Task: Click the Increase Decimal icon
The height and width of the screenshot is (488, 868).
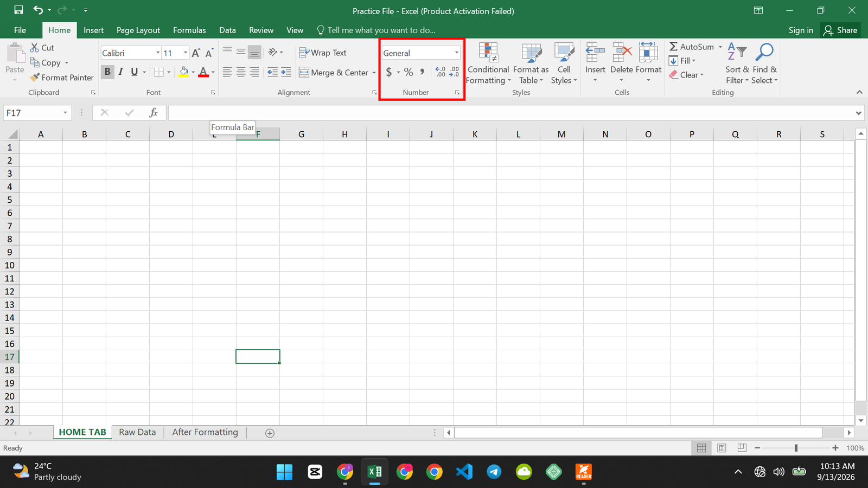Action: click(441, 72)
